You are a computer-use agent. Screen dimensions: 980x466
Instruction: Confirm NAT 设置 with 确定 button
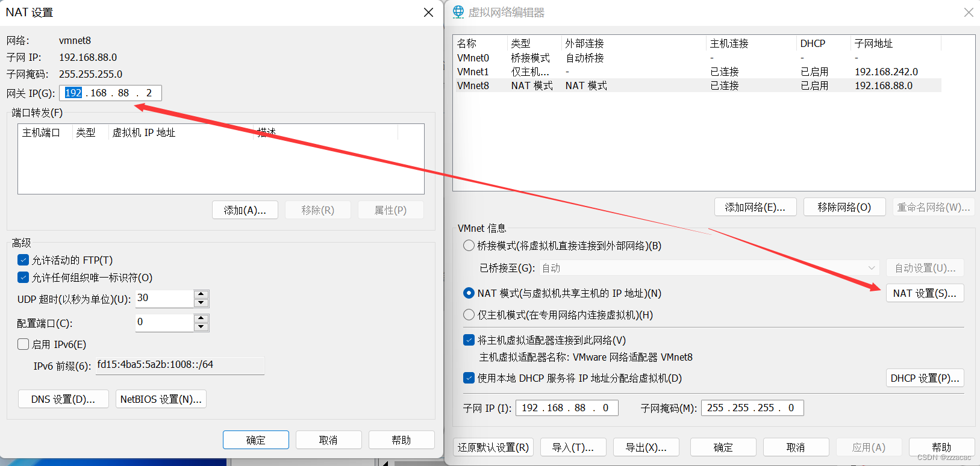coord(255,440)
